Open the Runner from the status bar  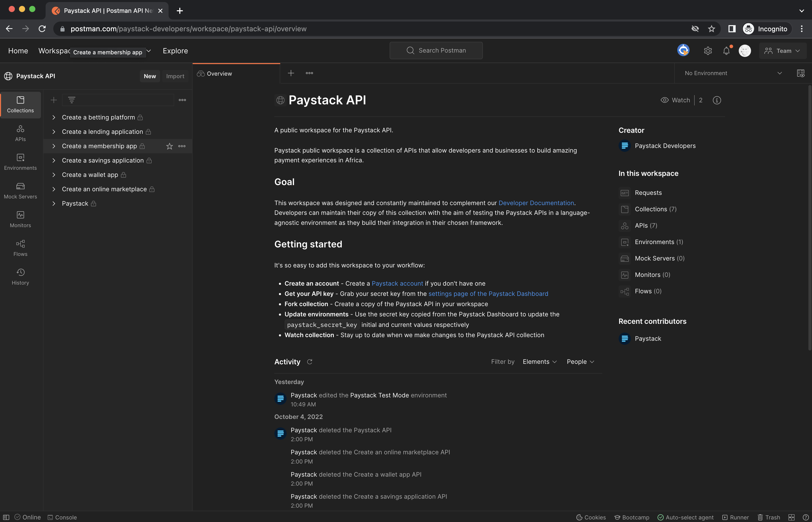tap(735, 517)
